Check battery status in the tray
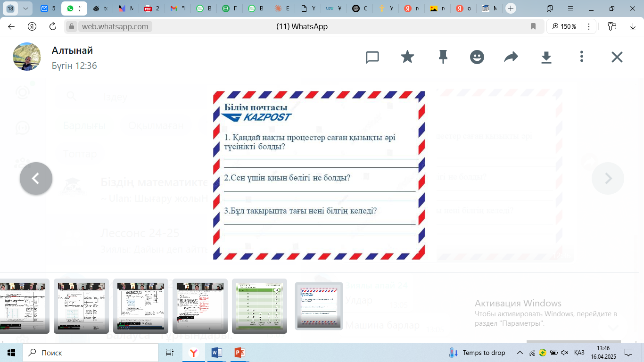The height and width of the screenshot is (362, 644). [x=553, y=353]
